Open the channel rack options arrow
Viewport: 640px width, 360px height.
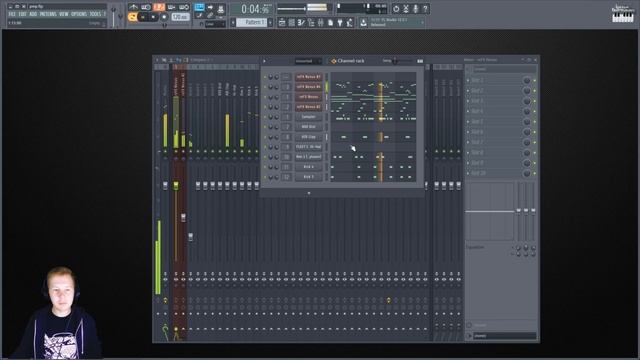point(264,61)
